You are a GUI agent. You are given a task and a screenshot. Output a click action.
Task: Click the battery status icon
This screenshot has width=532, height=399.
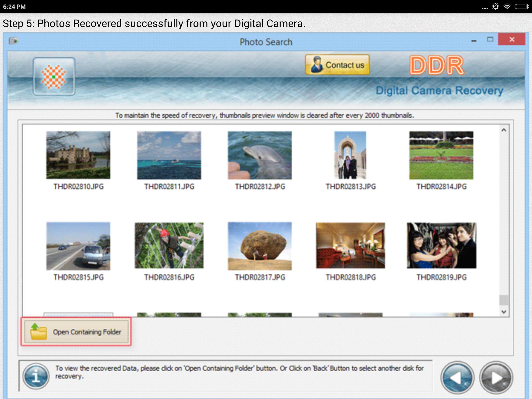(522, 6)
